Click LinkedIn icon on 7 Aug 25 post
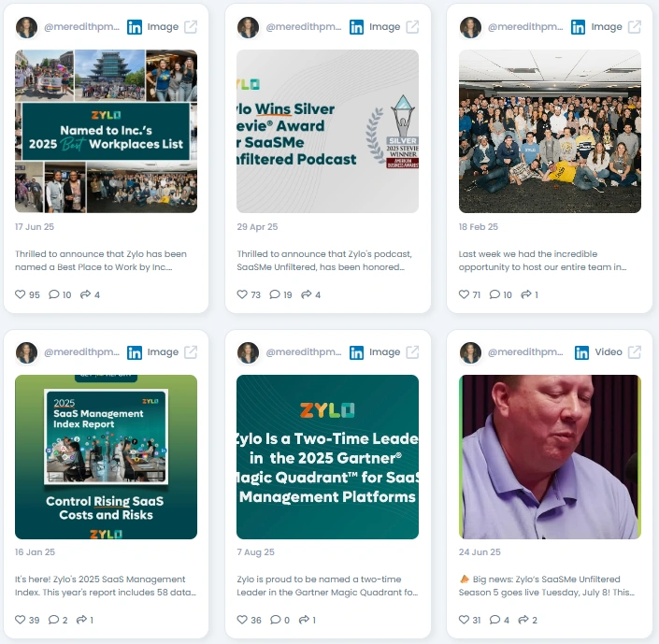The width and height of the screenshot is (659, 644). (x=356, y=352)
